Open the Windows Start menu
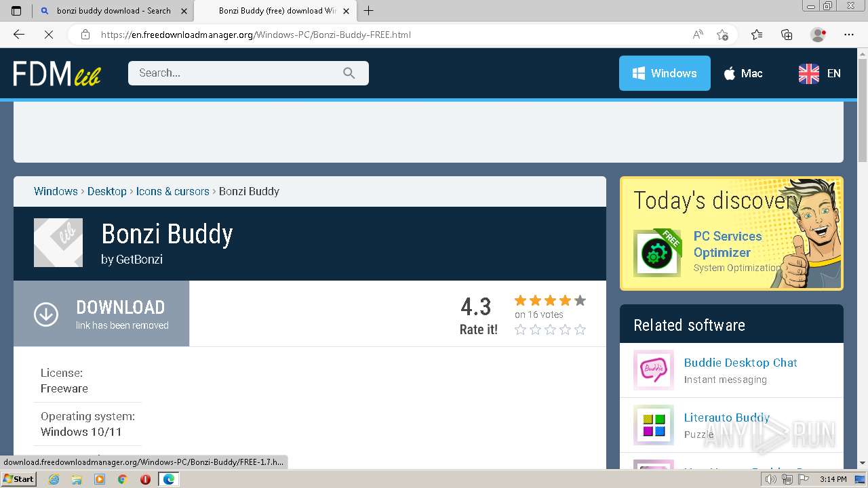The height and width of the screenshot is (488, 868). [x=19, y=479]
